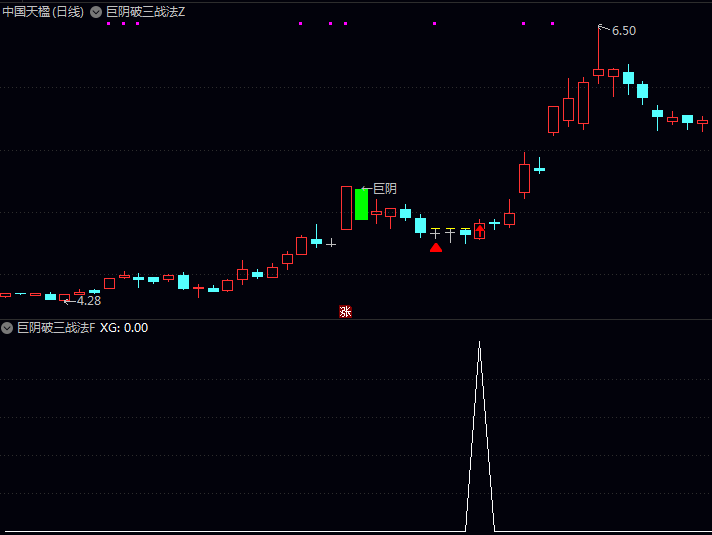Click the 4.28 low price label
The height and width of the screenshot is (535, 712).
tap(89, 301)
